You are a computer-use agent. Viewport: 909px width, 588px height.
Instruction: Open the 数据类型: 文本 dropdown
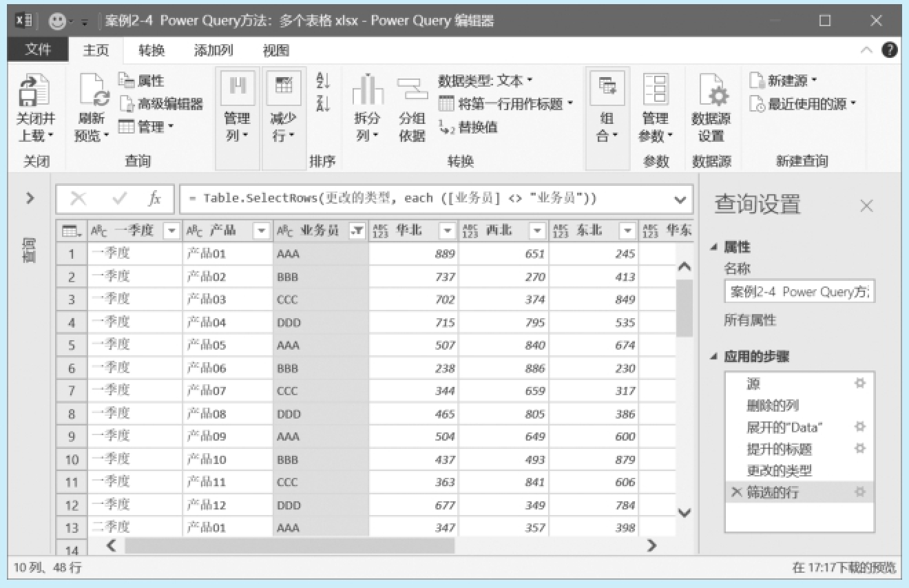[485, 81]
